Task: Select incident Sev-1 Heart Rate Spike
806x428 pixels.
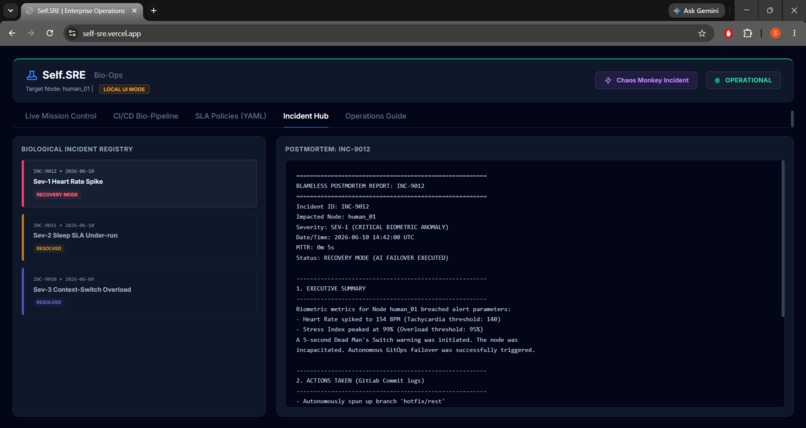Action: [x=139, y=183]
